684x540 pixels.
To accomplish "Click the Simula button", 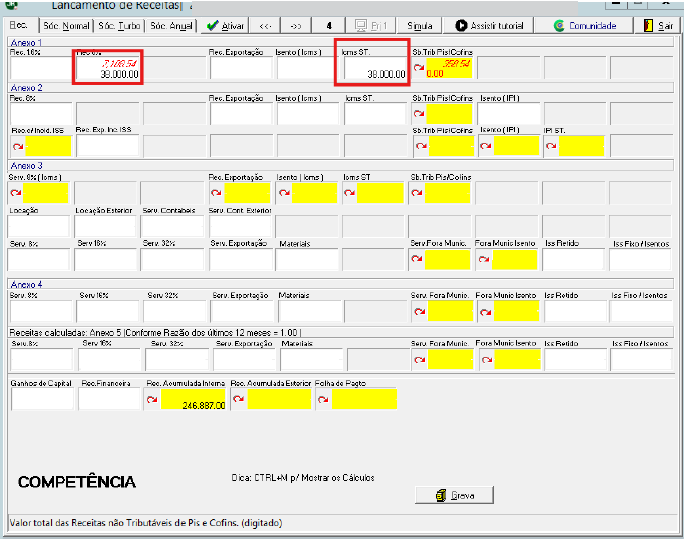I will pos(420,26).
